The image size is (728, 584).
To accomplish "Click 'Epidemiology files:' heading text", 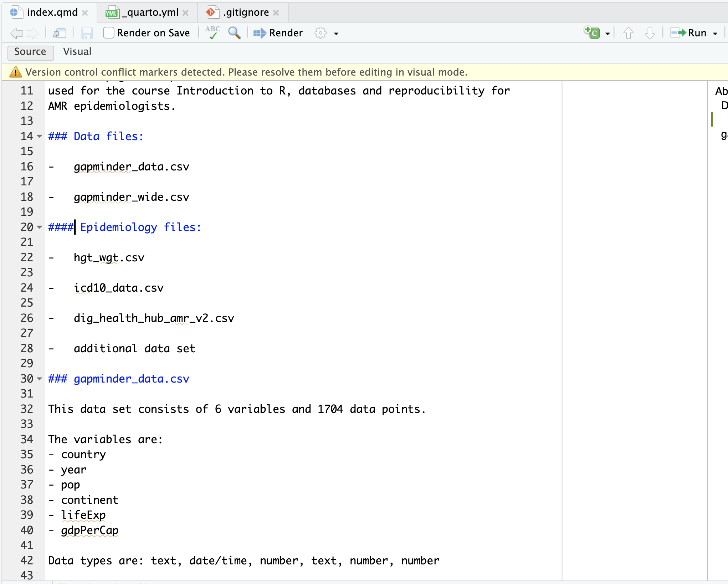I will pos(140,227).
